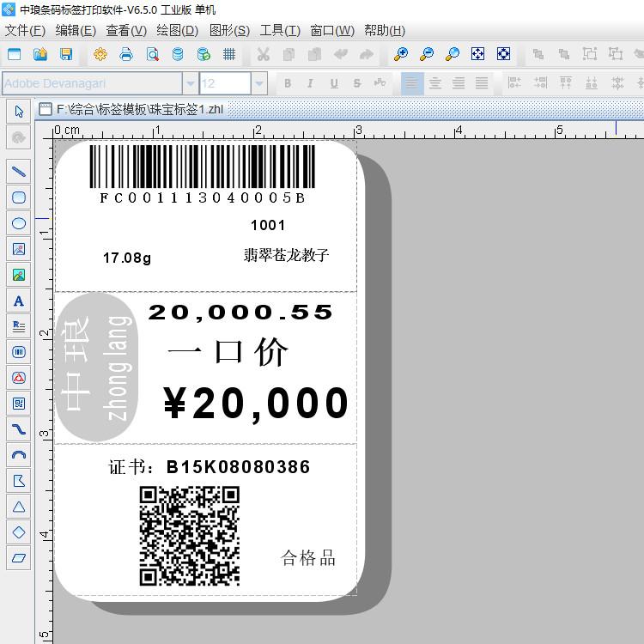Click the font size 12 field

point(225,84)
